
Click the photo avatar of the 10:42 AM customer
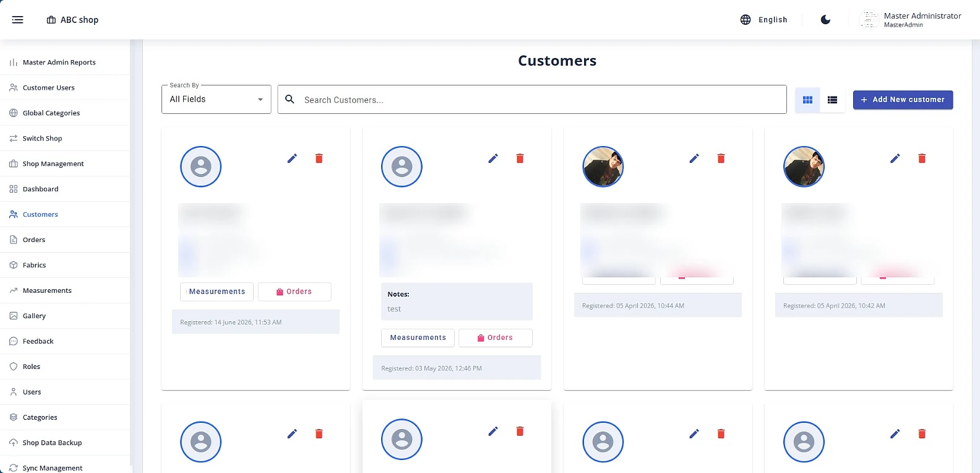pyautogui.click(x=804, y=167)
